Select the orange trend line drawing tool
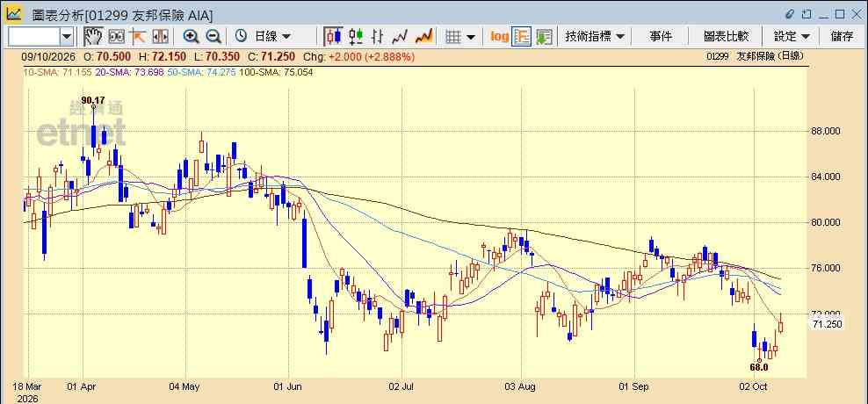This screenshot has width=868, height=404. tap(138, 37)
